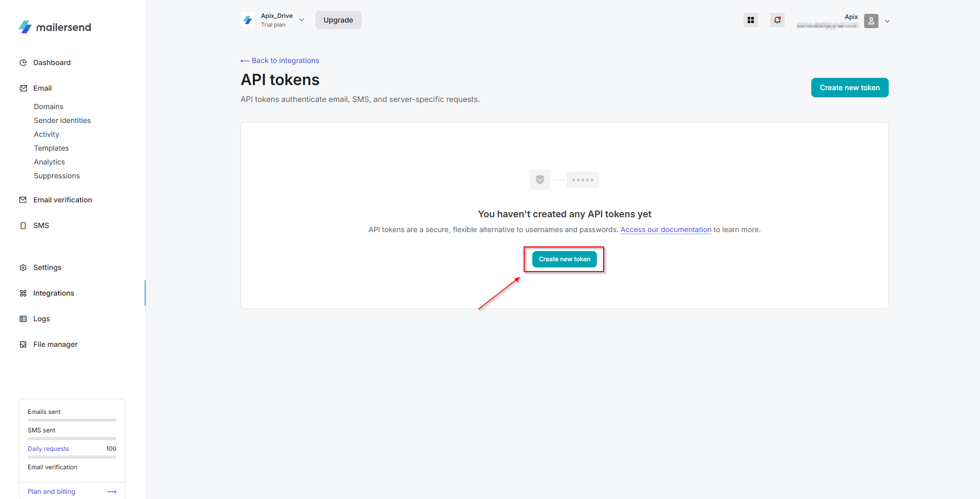The image size is (980, 499).
Task: Click the Email envelope icon in sidebar
Action: [23, 88]
